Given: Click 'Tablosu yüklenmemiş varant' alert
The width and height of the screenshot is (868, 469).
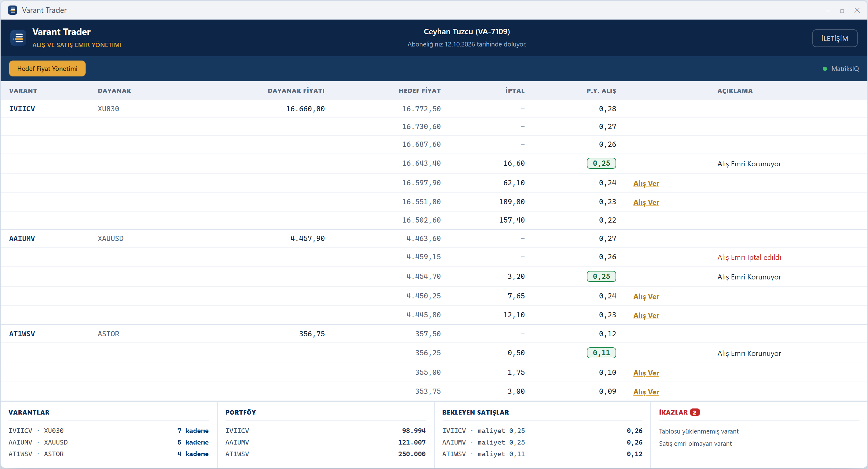Looking at the screenshot, I should tap(698, 431).
